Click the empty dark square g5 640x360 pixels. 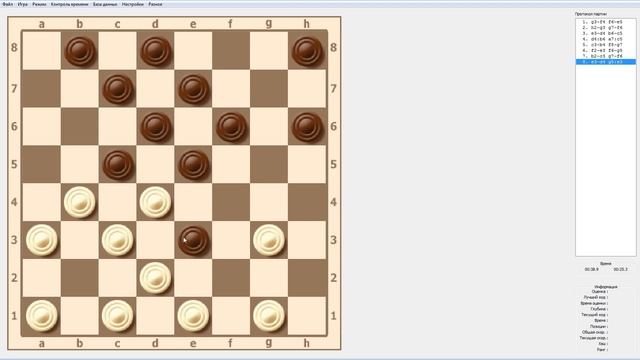[x=269, y=165]
